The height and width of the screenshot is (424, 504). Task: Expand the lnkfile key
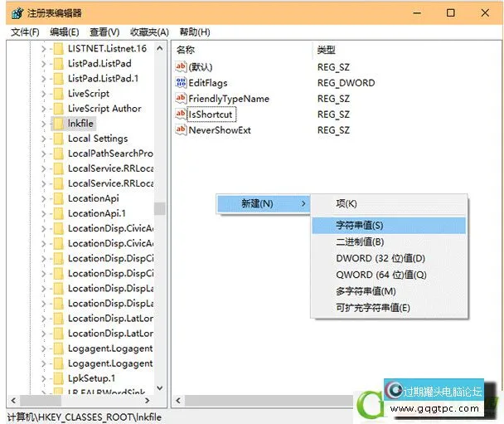coord(44,124)
